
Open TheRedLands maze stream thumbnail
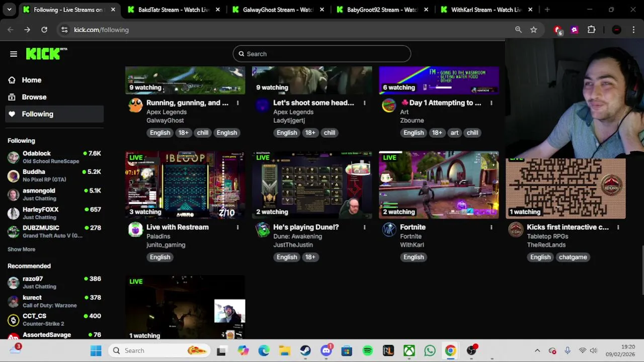(x=566, y=189)
